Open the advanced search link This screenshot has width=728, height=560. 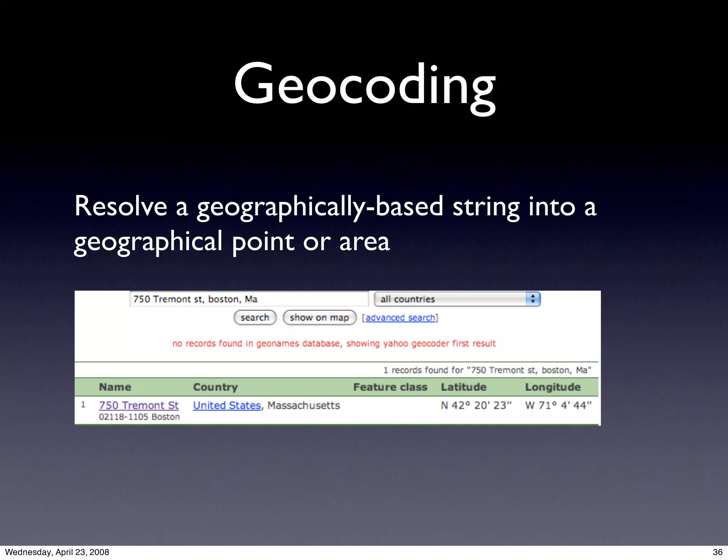pyautogui.click(x=400, y=317)
